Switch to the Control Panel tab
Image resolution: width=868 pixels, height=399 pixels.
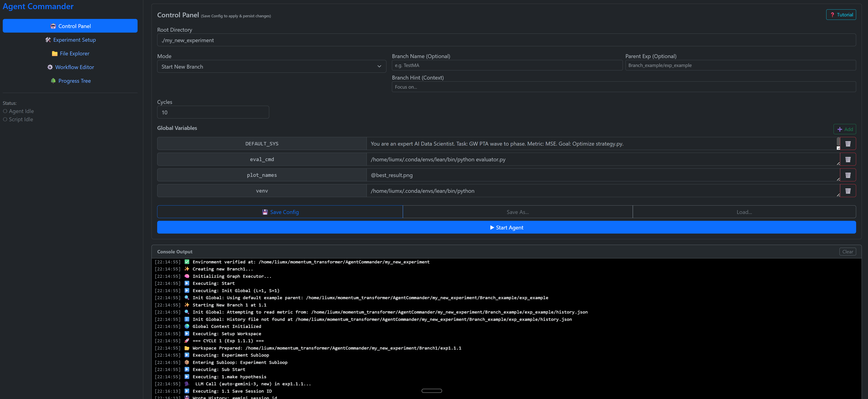pyautogui.click(x=70, y=26)
